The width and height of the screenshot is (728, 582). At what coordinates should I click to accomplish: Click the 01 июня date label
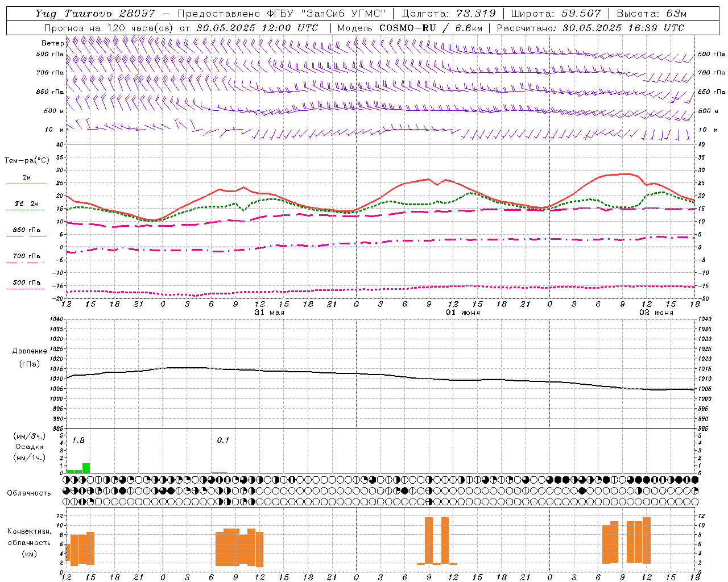pyautogui.click(x=463, y=313)
